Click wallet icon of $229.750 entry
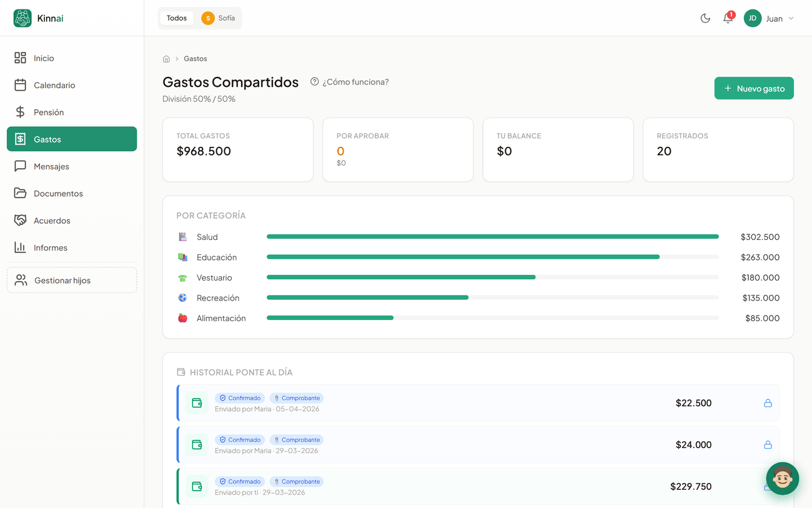This screenshot has width=812, height=508. [x=197, y=486]
